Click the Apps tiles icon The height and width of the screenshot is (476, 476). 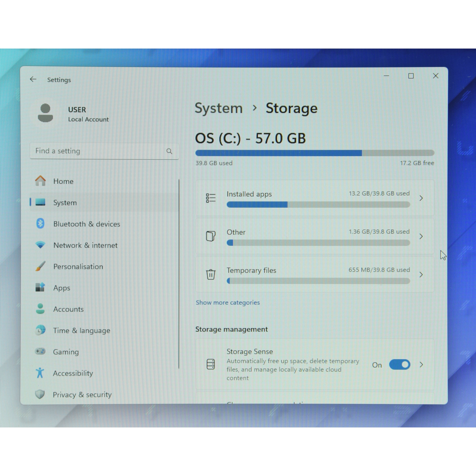[x=40, y=287]
